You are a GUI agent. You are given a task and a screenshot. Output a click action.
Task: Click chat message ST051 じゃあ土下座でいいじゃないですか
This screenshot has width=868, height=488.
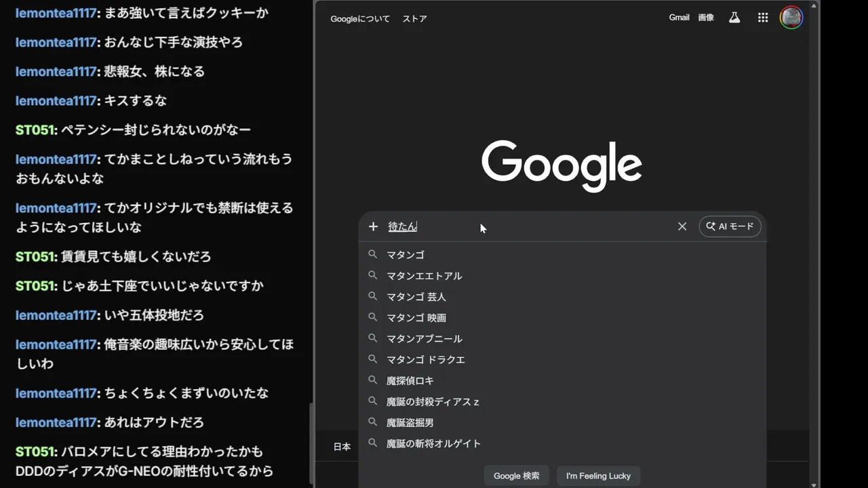point(139,286)
